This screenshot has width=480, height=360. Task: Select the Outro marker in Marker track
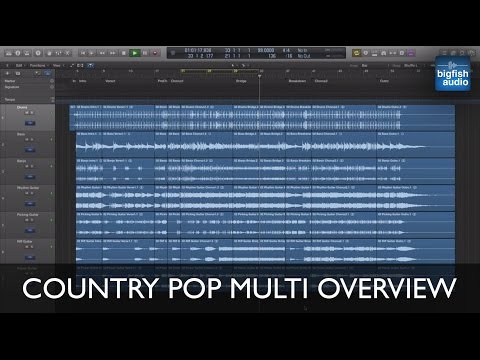click(384, 81)
